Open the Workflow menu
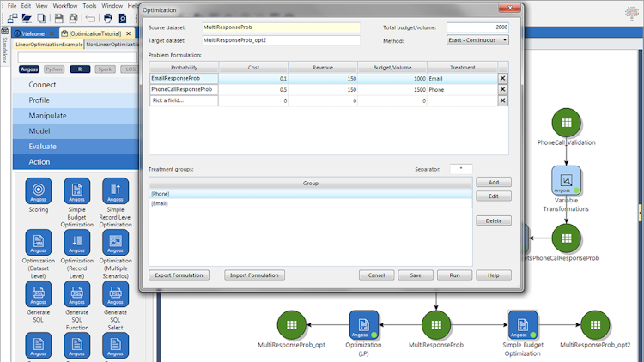This screenshot has width=644, height=362. coord(65,6)
